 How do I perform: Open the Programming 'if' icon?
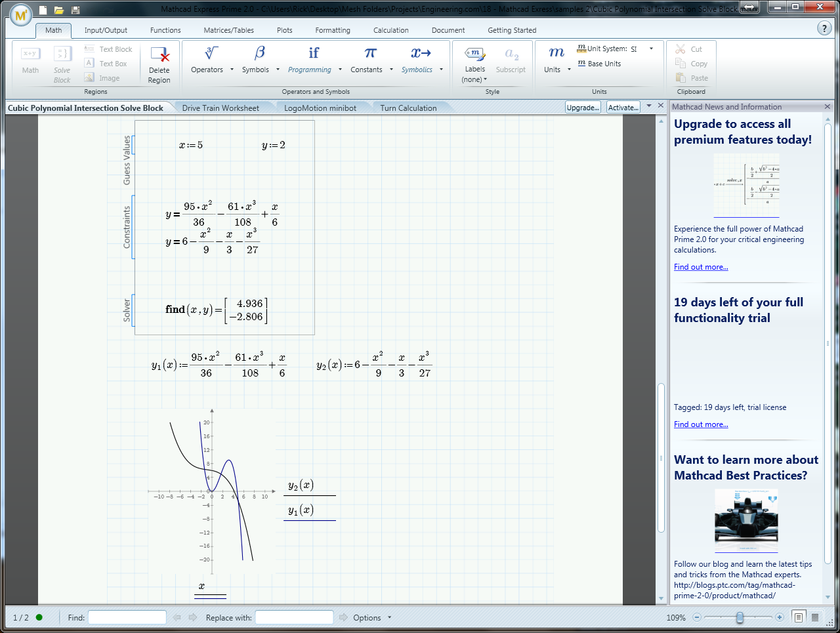click(314, 53)
